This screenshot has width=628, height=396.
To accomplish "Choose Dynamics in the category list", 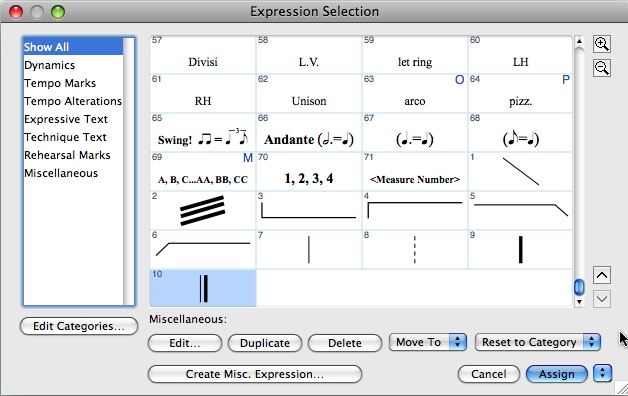I will pyautogui.click(x=49, y=65).
